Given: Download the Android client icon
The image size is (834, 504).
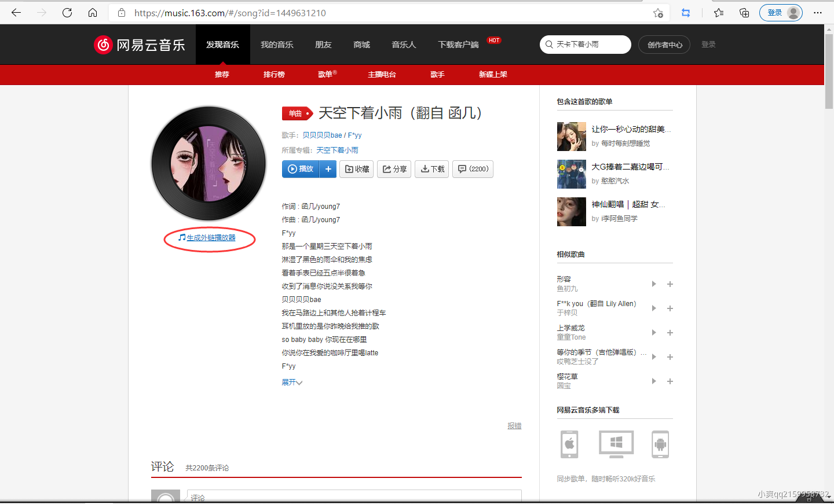Looking at the screenshot, I should (x=660, y=444).
